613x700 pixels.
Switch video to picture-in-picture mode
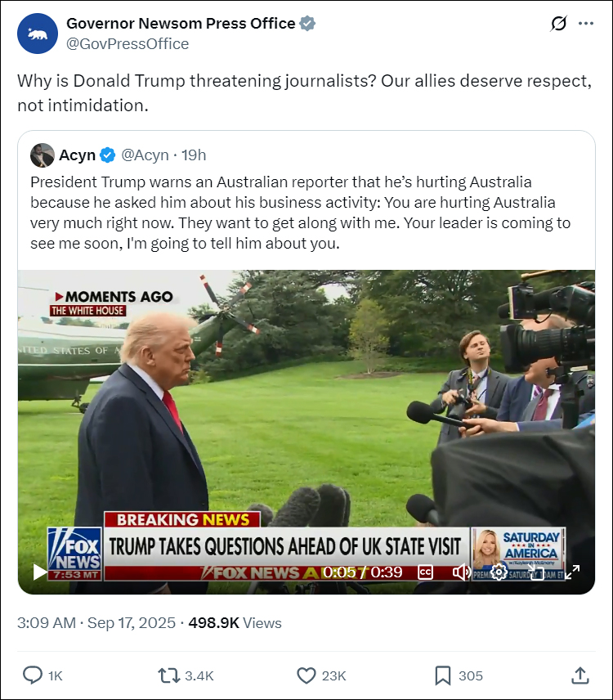[536, 572]
